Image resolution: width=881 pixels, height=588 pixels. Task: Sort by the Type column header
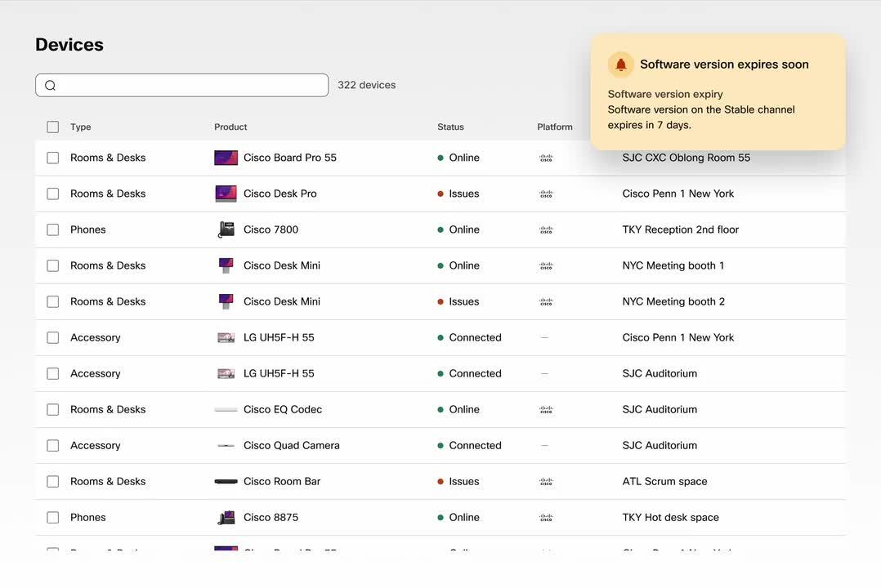click(x=80, y=127)
